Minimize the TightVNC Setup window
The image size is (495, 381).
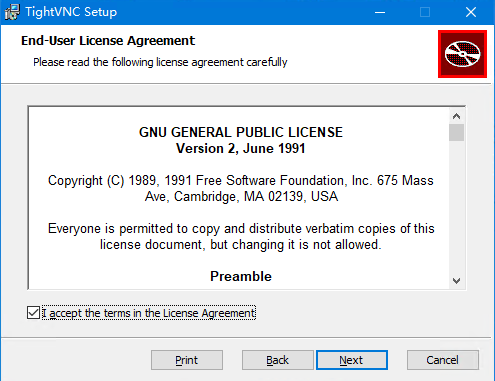[x=380, y=12]
